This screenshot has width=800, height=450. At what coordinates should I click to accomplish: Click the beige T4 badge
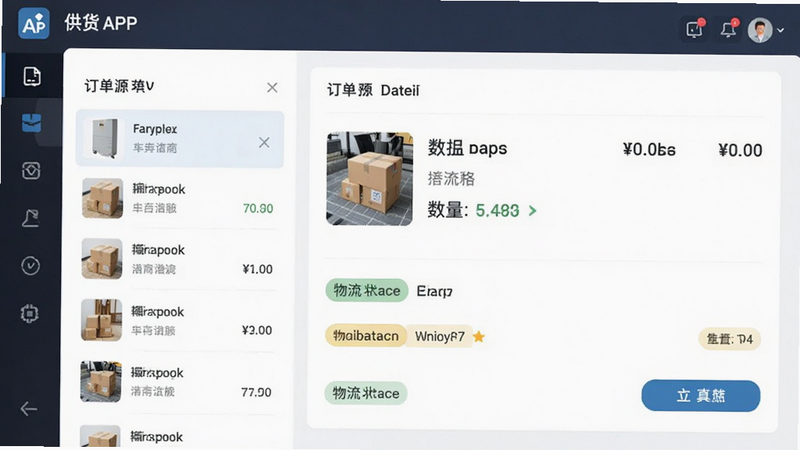coord(730,339)
